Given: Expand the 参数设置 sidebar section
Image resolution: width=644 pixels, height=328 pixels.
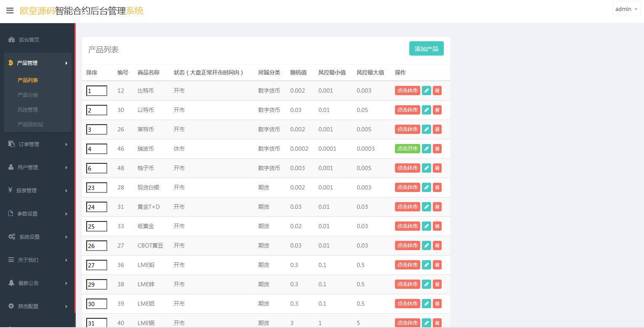Looking at the screenshot, I should tap(28, 213).
